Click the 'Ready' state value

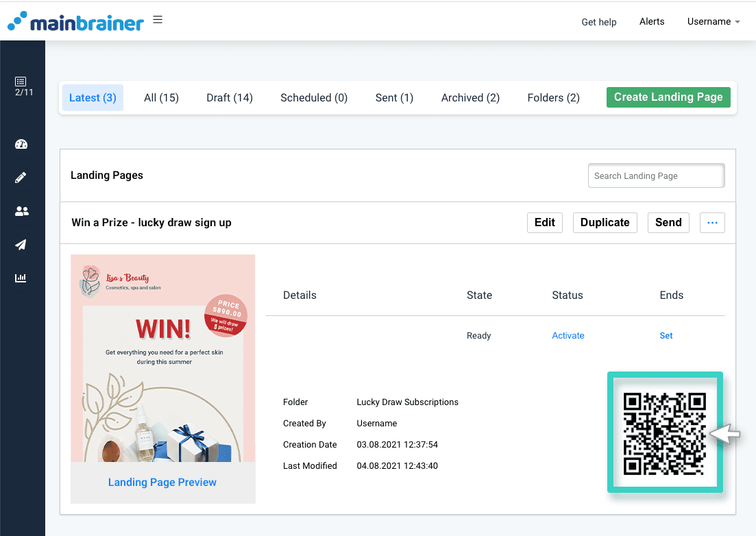tap(479, 335)
